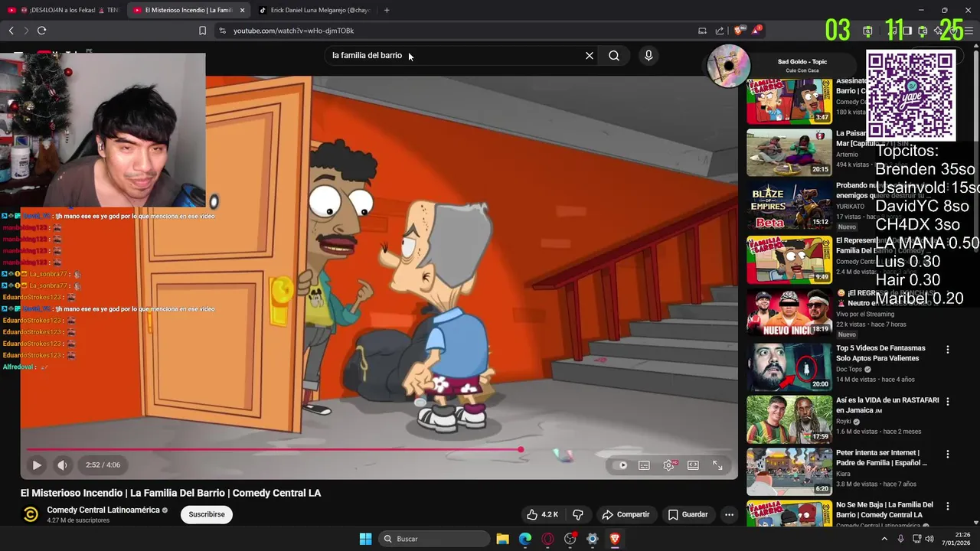Open Settings gear app on taskbar
This screenshot has width=980, height=551.
pyautogui.click(x=592, y=539)
